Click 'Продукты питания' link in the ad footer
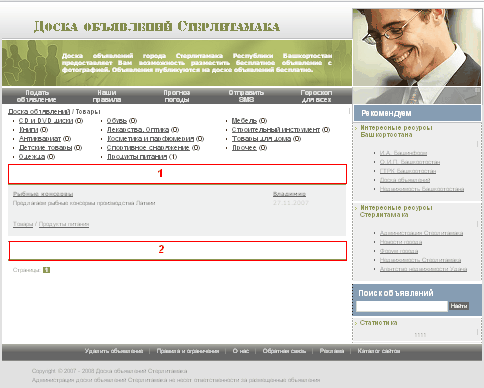Image resolution: width=484 pixels, height=388 pixels. (64, 224)
